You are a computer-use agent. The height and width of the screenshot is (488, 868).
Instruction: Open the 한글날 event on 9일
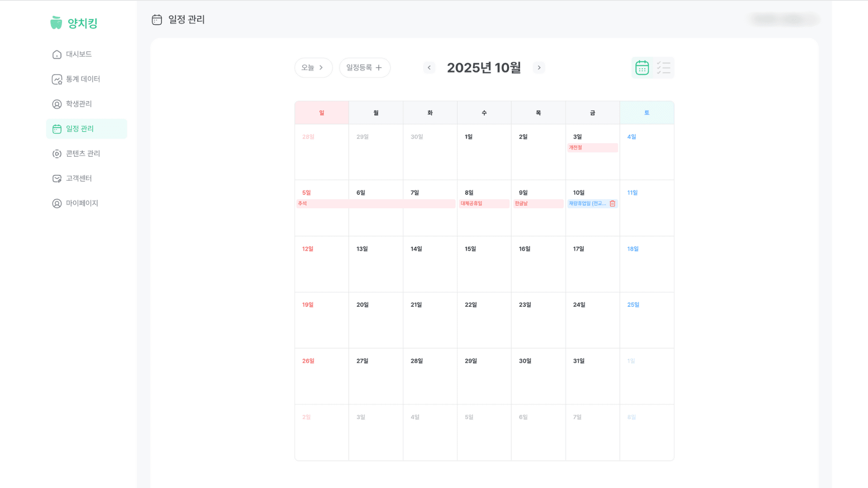[x=538, y=204]
